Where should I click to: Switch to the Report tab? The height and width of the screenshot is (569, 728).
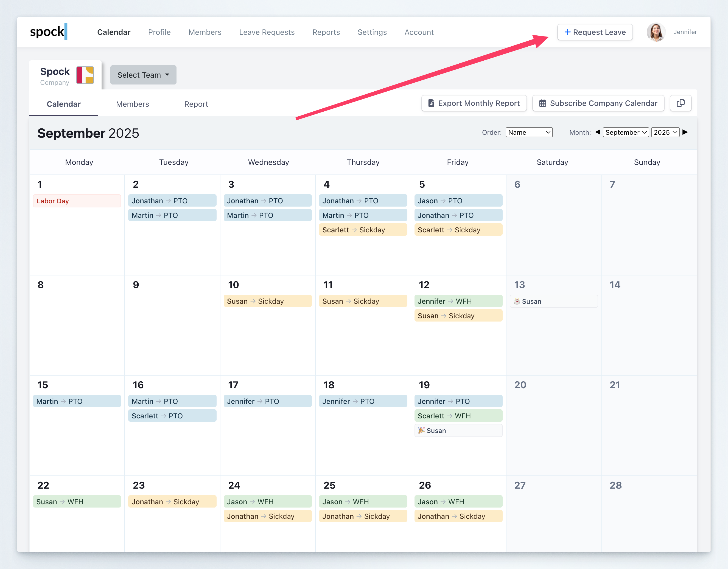pos(196,104)
